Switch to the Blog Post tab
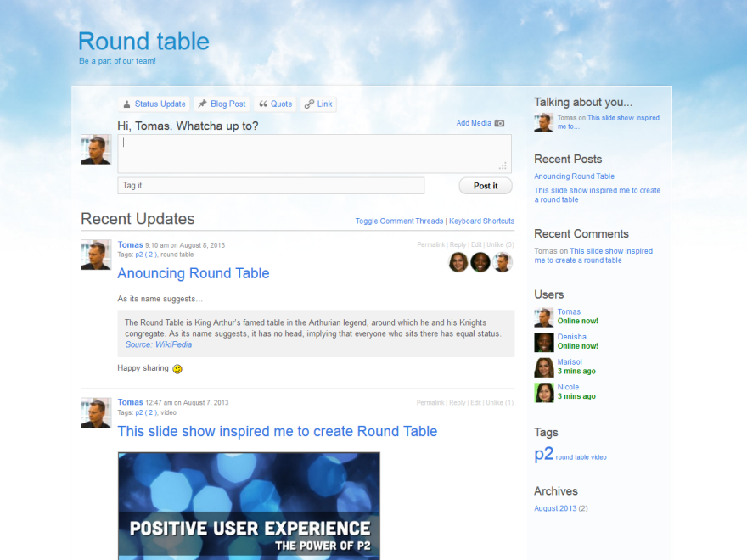Screen dimensions: 747x560 (x=222, y=104)
